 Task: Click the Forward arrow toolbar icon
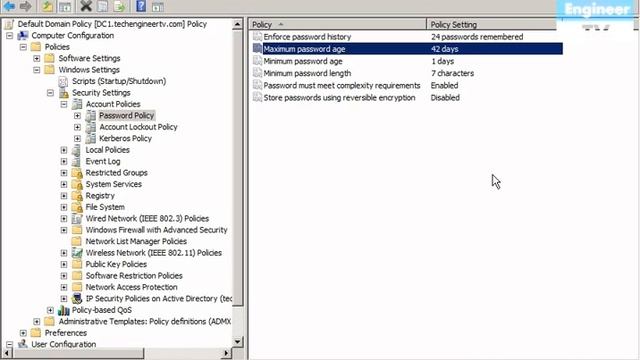(x=25, y=6)
